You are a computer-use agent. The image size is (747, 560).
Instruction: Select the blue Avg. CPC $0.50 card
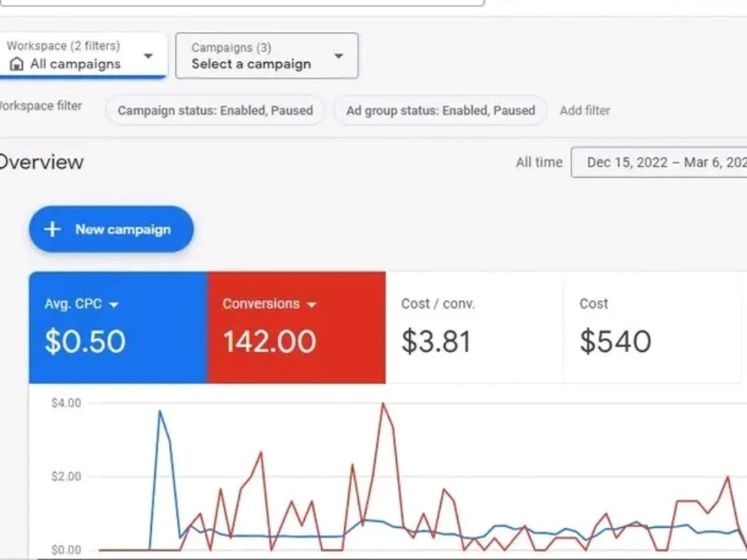tap(118, 328)
